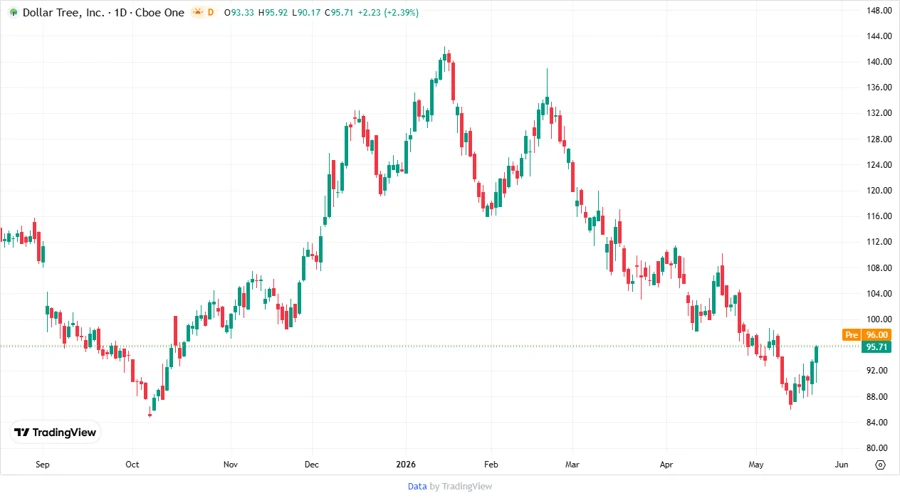
Task: Open the Data link below chart
Action: [x=417, y=486]
